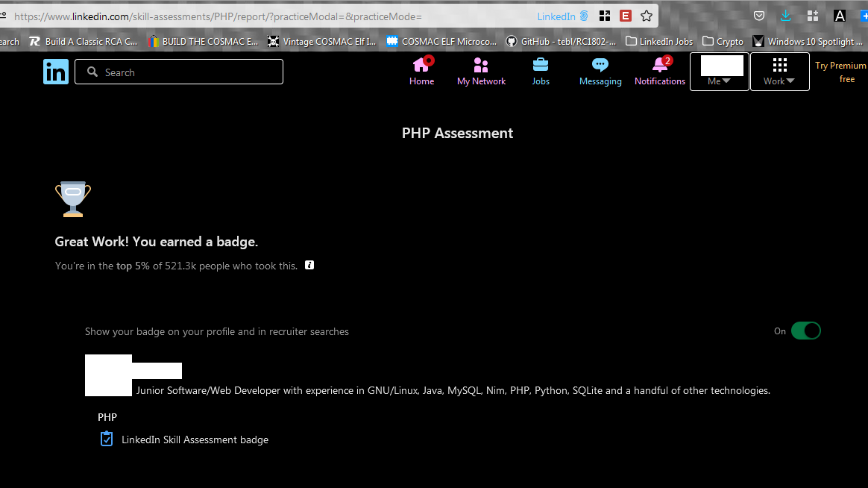Open the Jobs briefcase section
868x488 pixels.
pos(541,72)
